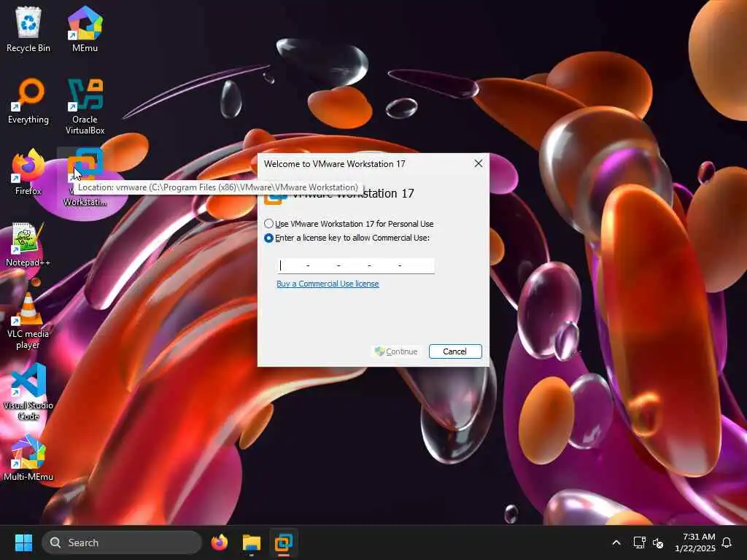The image size is (747, 560).
Task: Select the Firefox desktop shortcut
Action: (x=28, y=172)
